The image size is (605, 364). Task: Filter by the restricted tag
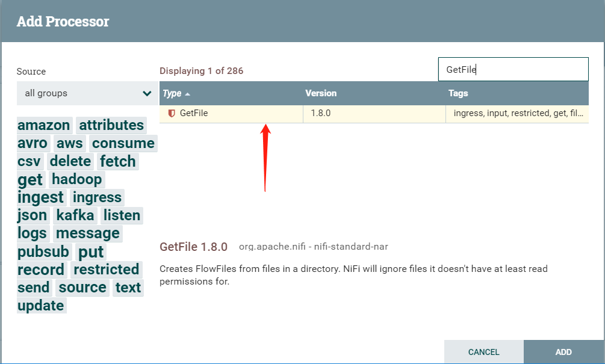[x=107, y=270]
